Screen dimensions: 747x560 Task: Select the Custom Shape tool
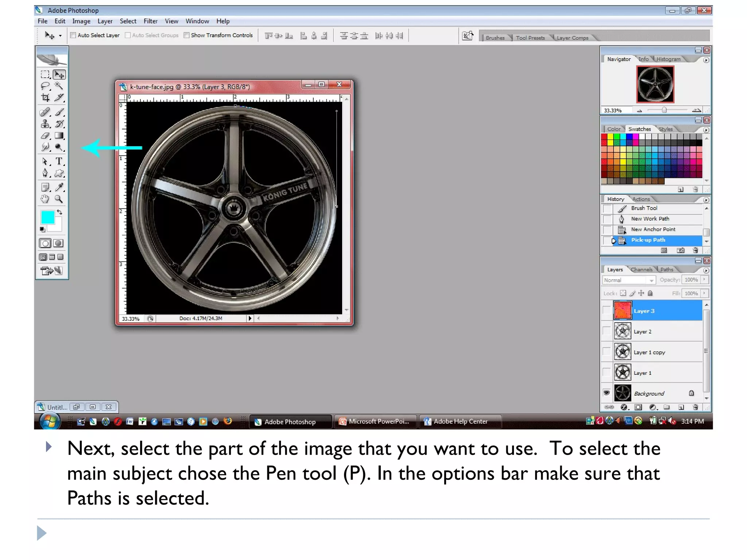(x=59, y=173)
